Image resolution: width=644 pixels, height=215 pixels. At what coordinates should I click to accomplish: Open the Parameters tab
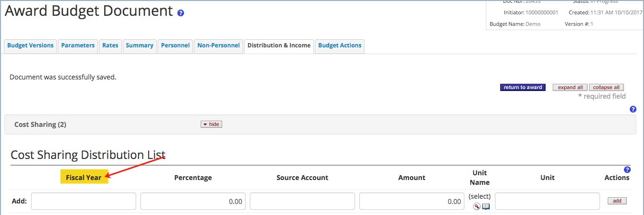(78, 45)
